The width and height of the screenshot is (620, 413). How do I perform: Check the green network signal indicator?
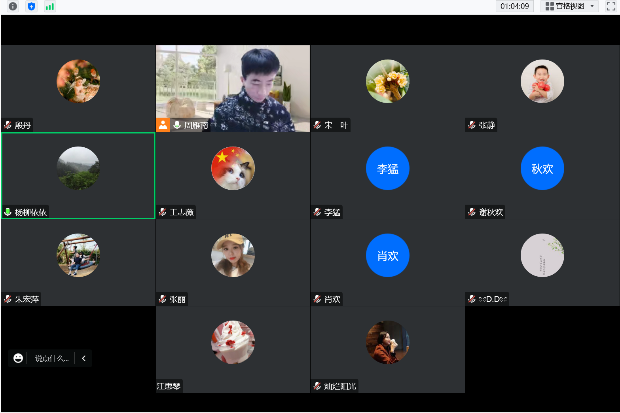coord(50,6)
